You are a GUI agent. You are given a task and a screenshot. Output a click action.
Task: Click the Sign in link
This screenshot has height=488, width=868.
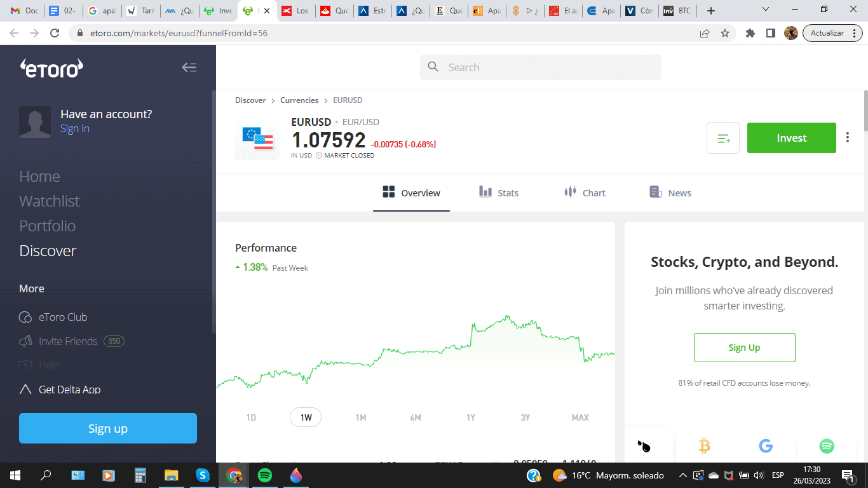pyautogui.click(x=75, y=128)
